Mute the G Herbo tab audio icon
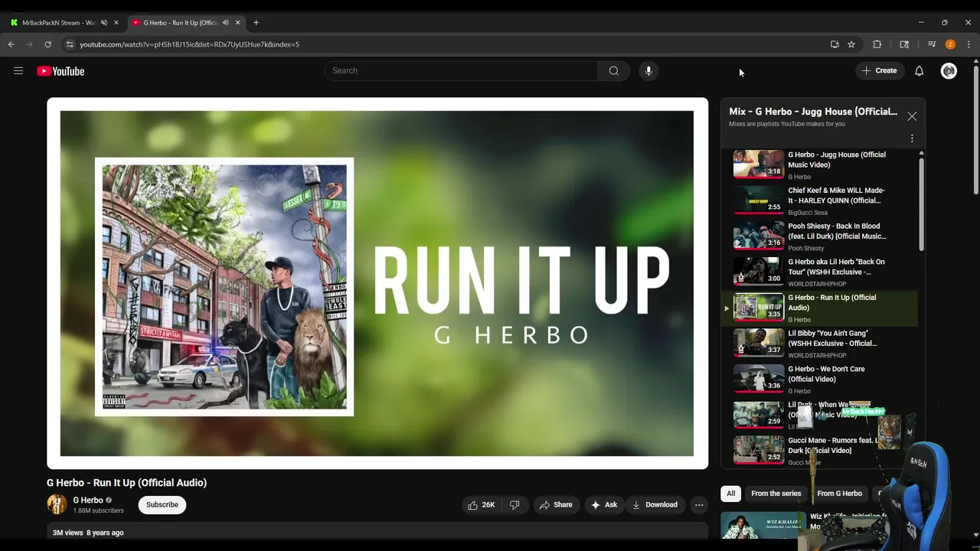This screenshot has height=551, width=980. coord(225,22)
